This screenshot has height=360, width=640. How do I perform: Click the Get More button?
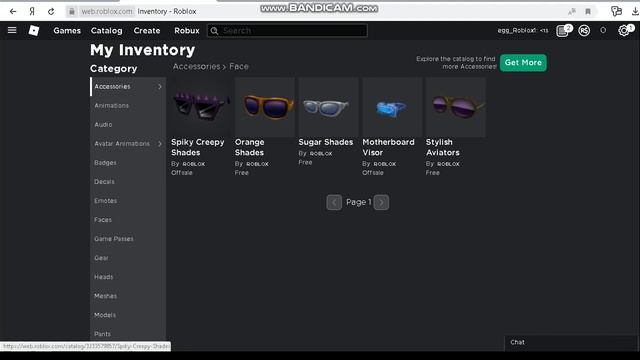click(x=523, y=62)
